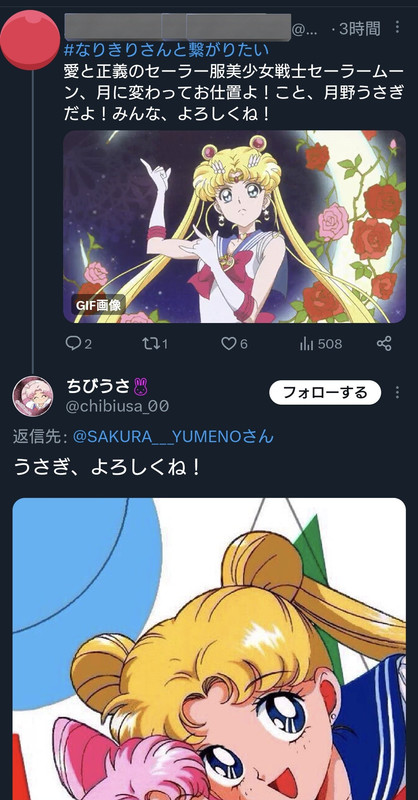Open the 3時間 timestamp on the top post
Image resolution: width=418 pixels, height=800 pixels.
pos(360,29)
